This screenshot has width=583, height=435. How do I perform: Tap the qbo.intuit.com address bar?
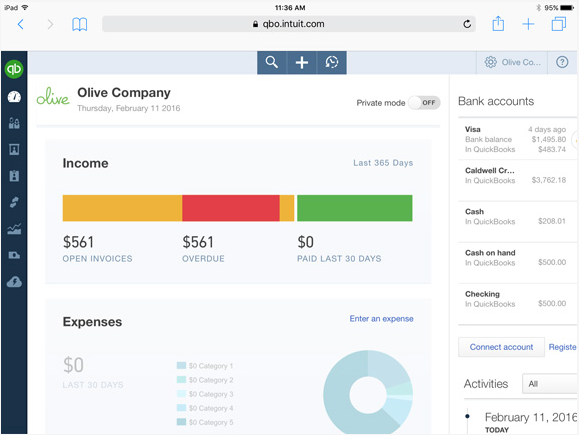[289, 24]
